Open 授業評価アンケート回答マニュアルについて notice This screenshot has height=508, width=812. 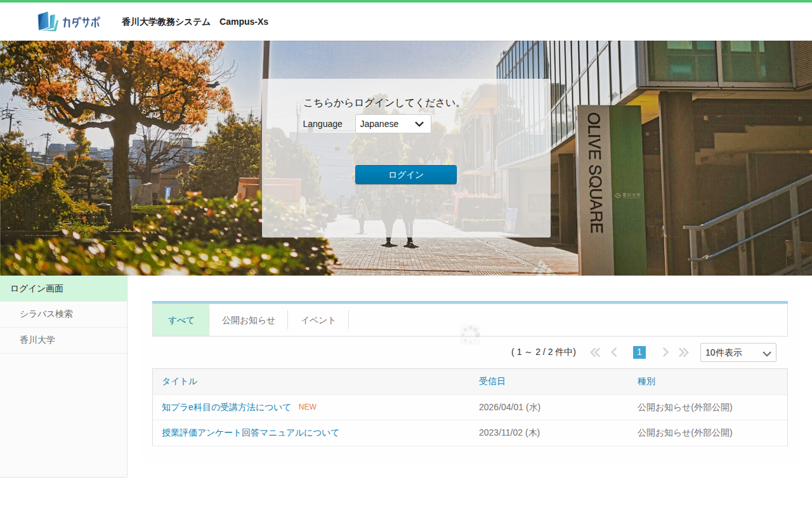[250, 432]
